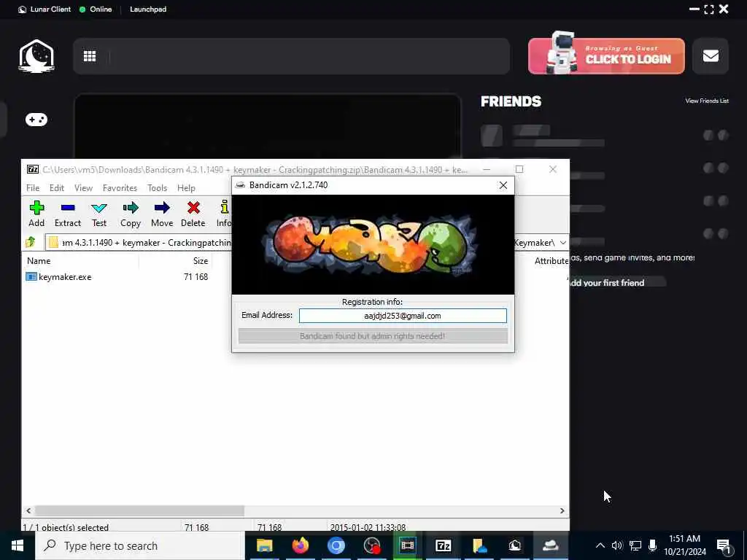The width and height of the screenshot is (747, 560).
Task: Open File Explorer from taskbar
Action: (264, 545)
